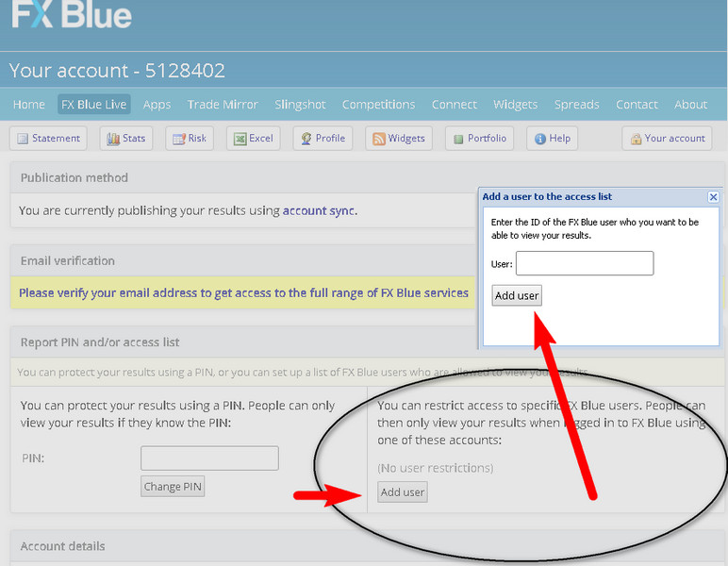
Task: Go to Home menu
Action: click(29, 105)
